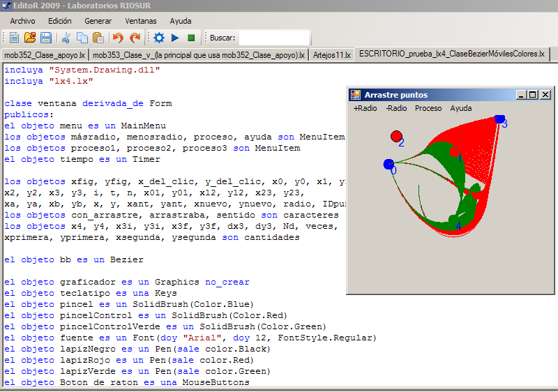Open a file using the folder icon

pyautogui.click(x=30, y=38)
